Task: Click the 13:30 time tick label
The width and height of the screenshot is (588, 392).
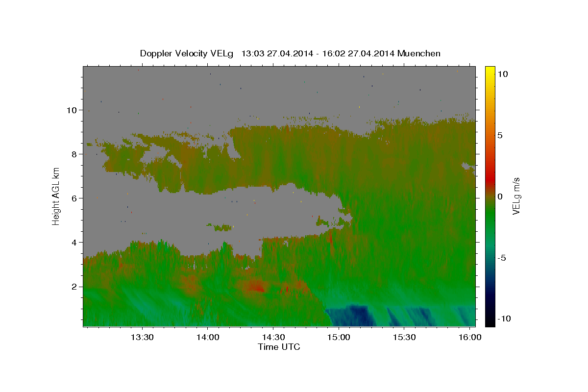Action: [142, 338]
